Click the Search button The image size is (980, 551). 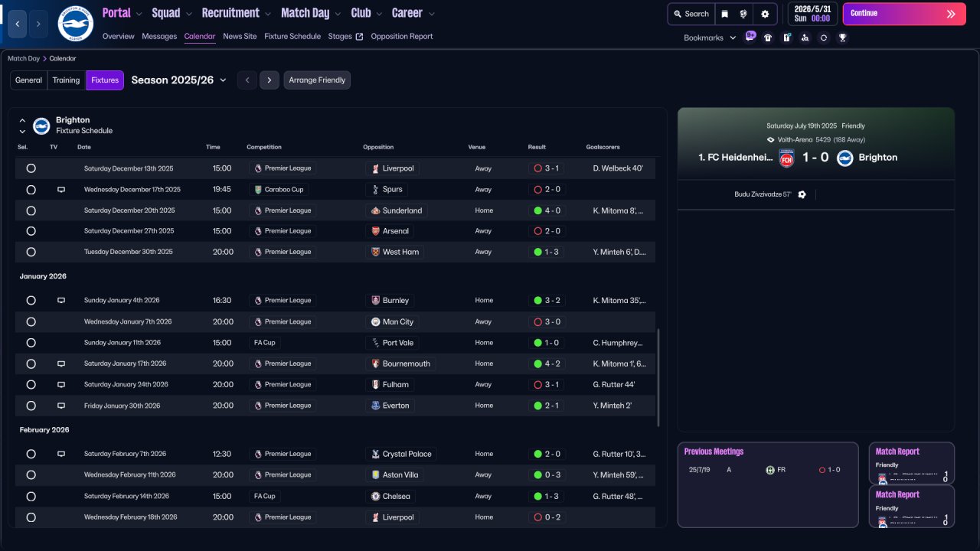pos(691,14)
